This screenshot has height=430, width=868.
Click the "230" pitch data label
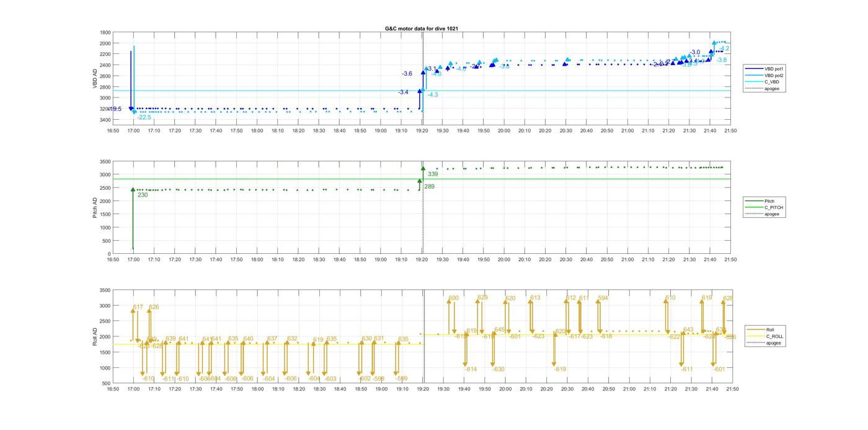point(143,195)
